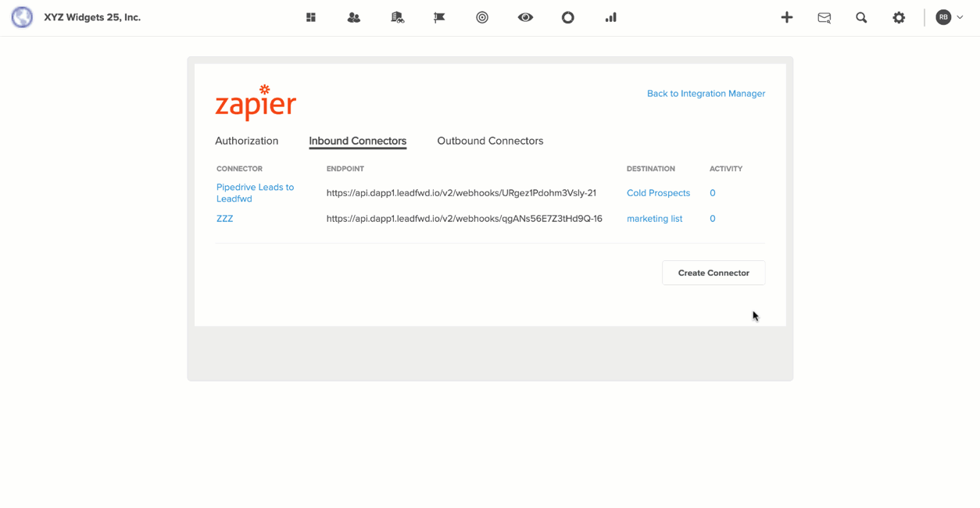Screen dimensions: 980x508
Task: Open the marketing list destination
Action: pyautogui.click(x=654, y=219)
